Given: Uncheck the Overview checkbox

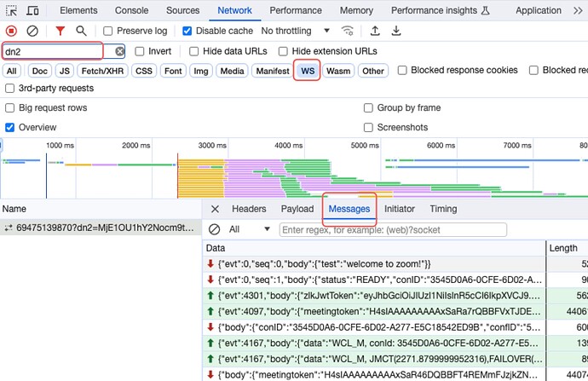Looking at the screenshot, I should pyautogui.click(x=9, y=128).
